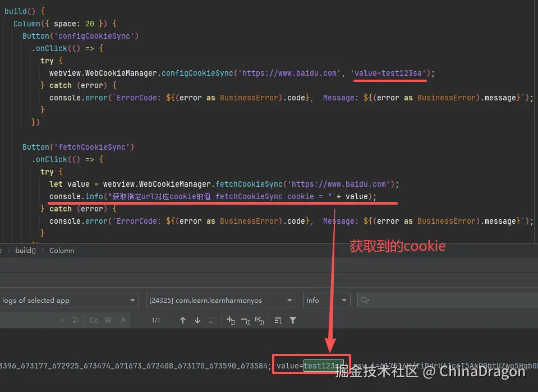
Task: Click Button('configCookieSync') code line
Action: (80, 36)
